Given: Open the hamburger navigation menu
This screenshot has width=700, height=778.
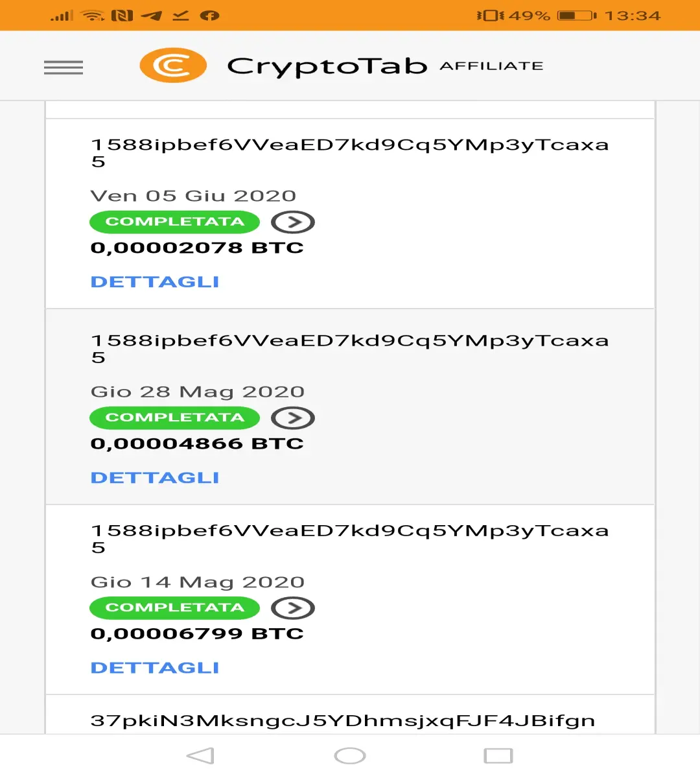Looking at the screenshot, I should coord(64,67).
